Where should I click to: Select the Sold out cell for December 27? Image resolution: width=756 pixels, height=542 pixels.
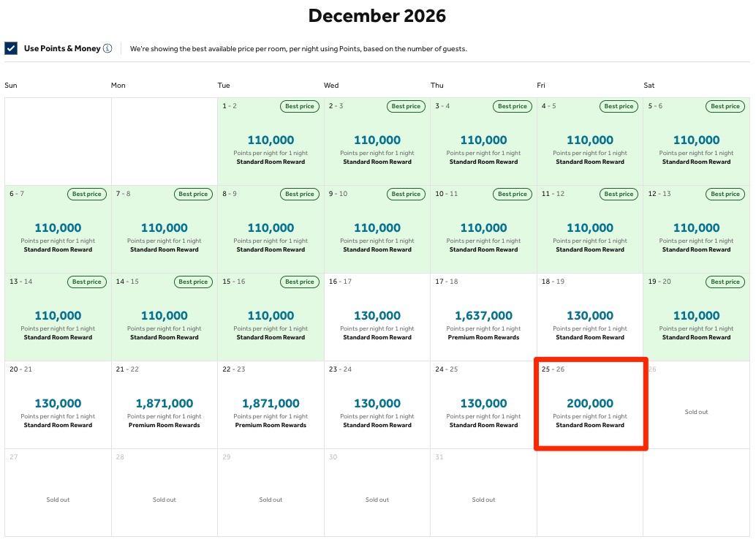tap(58, 500)
